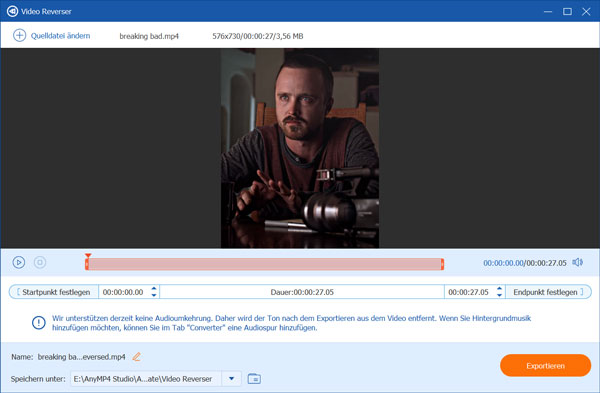This screenshot has width=600, height=393.
Task: Click the plus icon for Quelldatei ändern
Action: pyautogui.click(x=20, y=36)
